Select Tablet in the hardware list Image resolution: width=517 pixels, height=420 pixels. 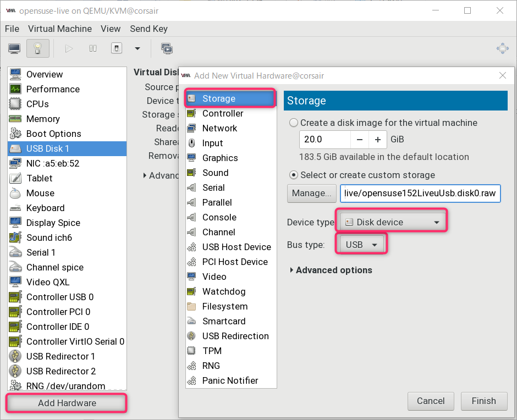(67, 178)
